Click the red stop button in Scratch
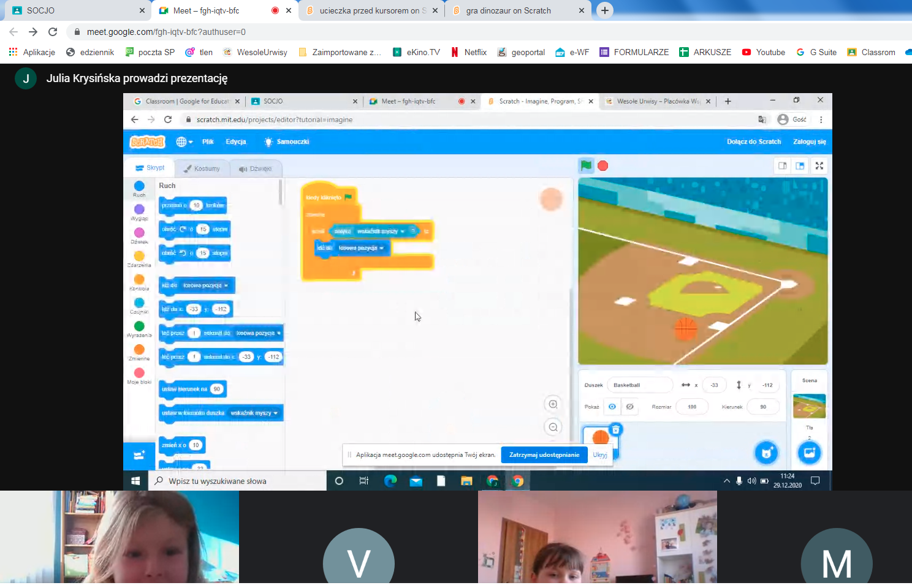This screenshot has width=912, height=588. pos(603,165)
